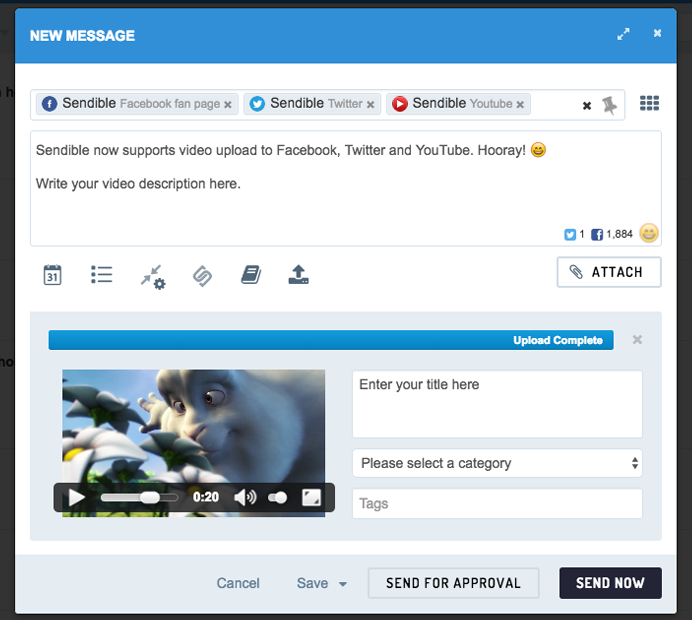
Task: Remove Sendible Facebook fan page recipient
Action: tap(228, 105)
